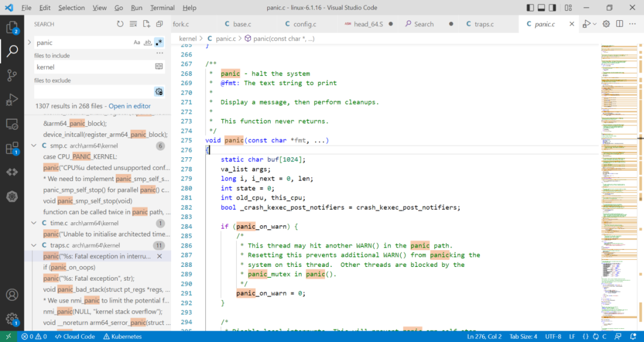Click the Open in editor link
This screenshot has height=342, width=644.
pos(129,106)
